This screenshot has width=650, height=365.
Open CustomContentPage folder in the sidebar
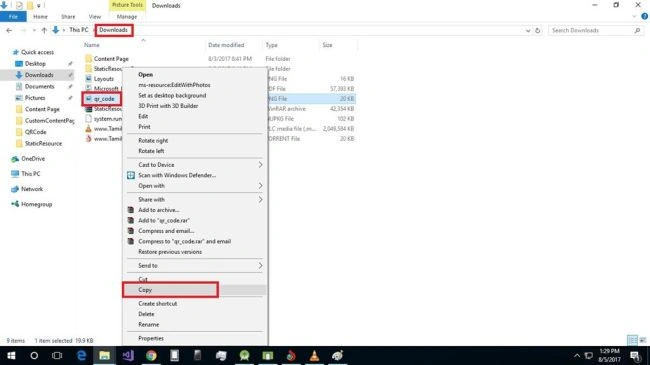(x=49, y=121)
